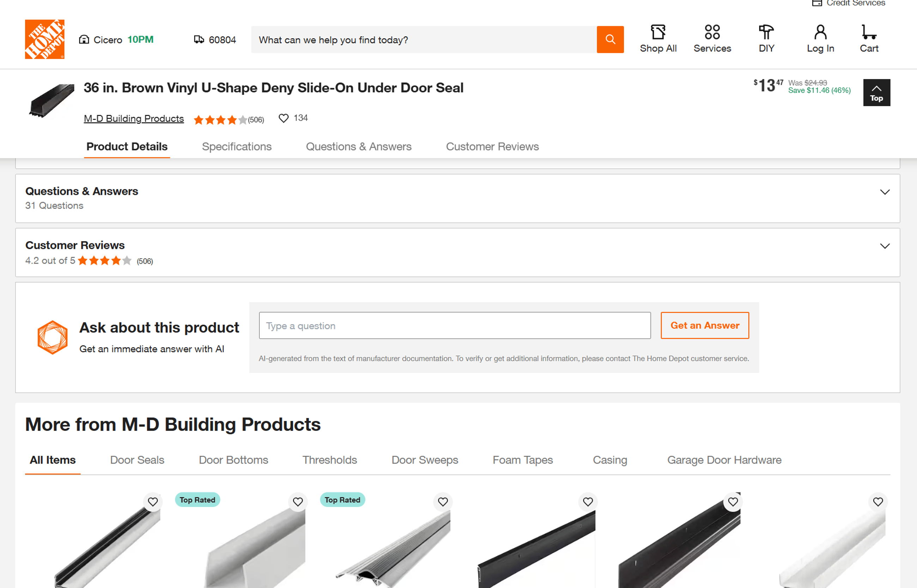The image size is (917, 588).
Task: Select the Door Sweeps tab
Action: (x=425, y=460)
